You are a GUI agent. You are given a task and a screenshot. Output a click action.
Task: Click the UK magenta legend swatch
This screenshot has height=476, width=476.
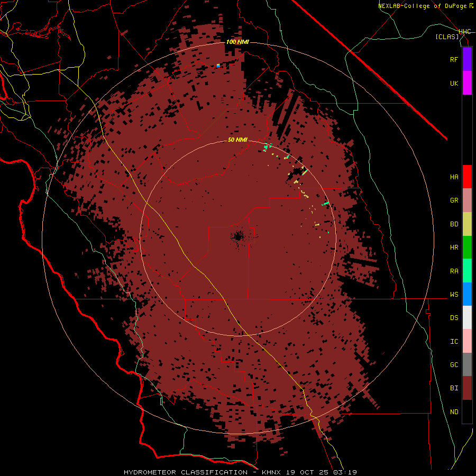[467, 83]
